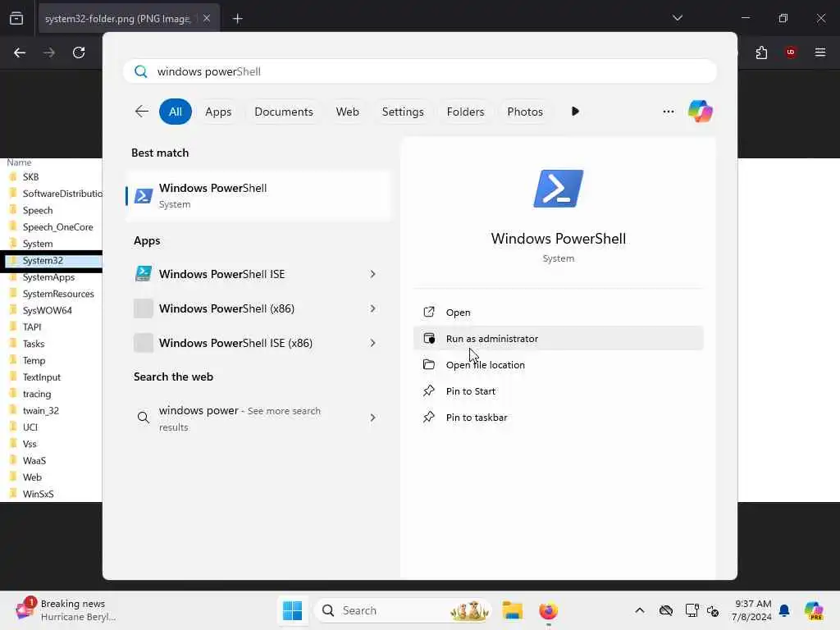This screenshot has width=840, height=630.
Task: Open browser hamburger application menu
Action: [820, 52]
